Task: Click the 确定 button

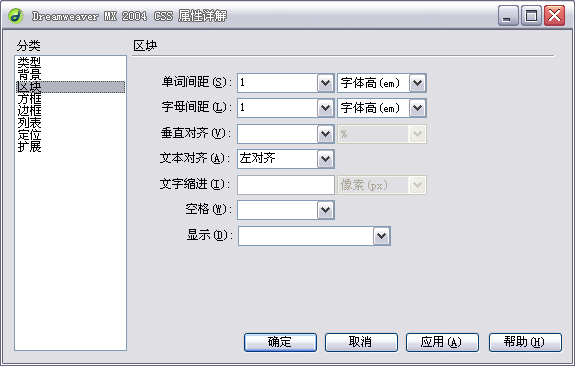Action: 280,342
